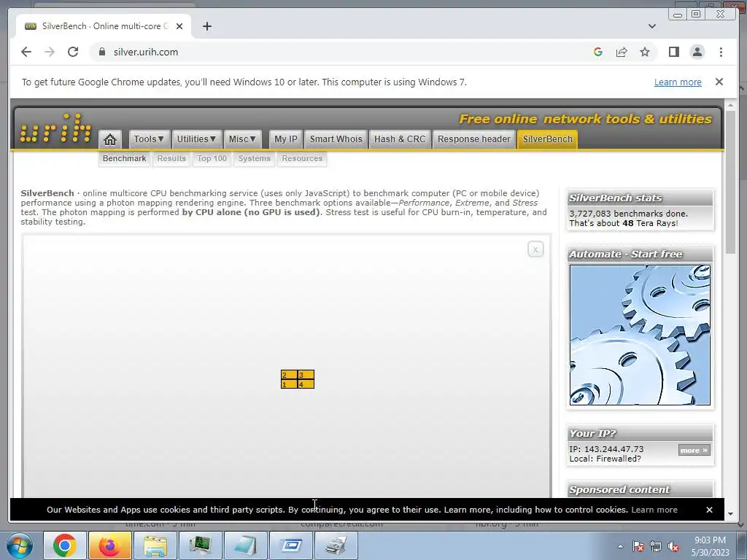Viewport: 747px width, 560px height.
Task: Open the monitor app in taskbar
Action: click(x=200, y=545)
